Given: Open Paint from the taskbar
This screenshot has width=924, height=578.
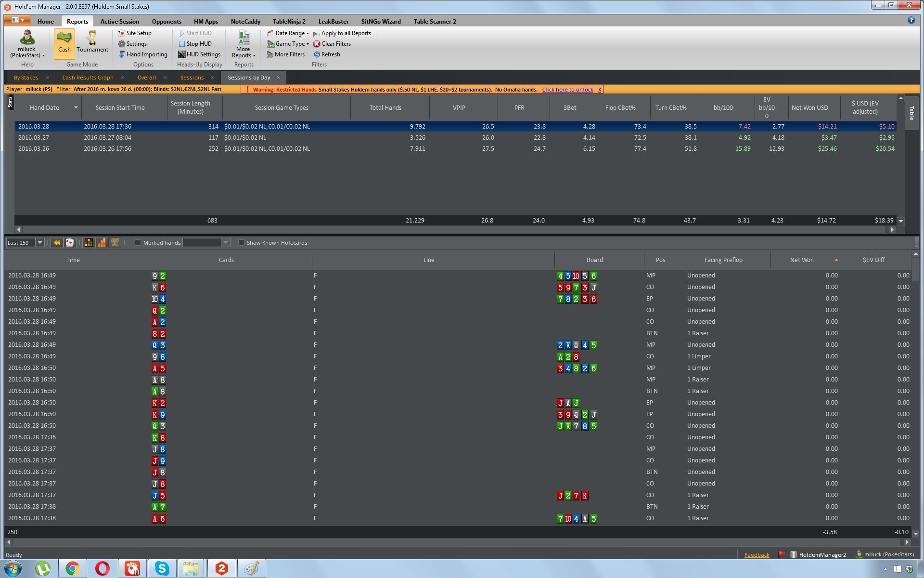Looking at the screenshot, I should coord(251,569).
